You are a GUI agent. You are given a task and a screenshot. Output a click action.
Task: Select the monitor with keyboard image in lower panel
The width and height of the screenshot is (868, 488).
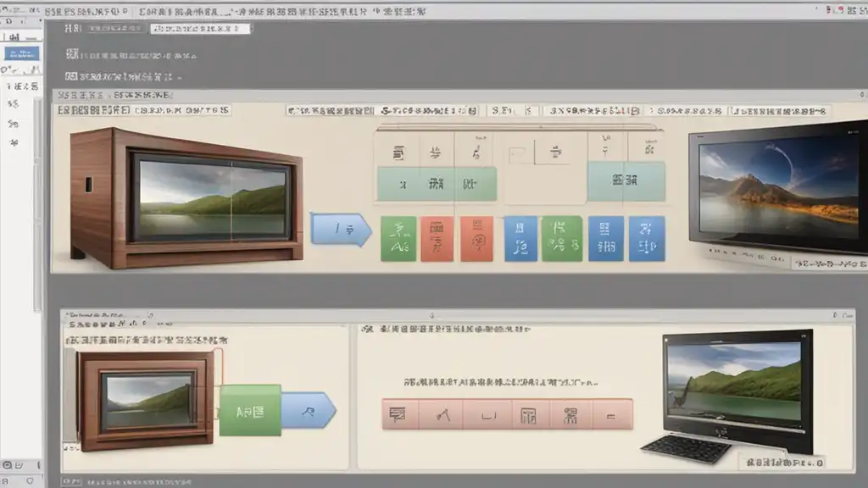pyautogui.click(x=728, y=396)
